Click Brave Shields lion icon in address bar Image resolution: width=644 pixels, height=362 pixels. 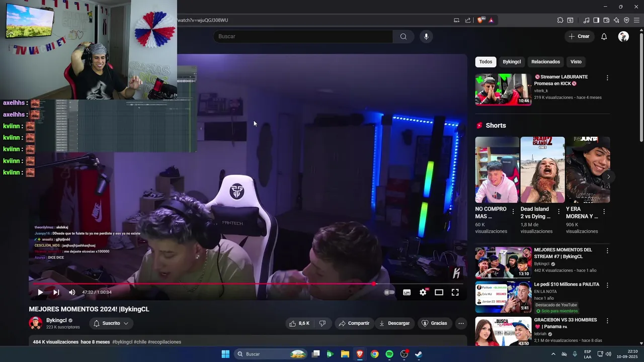(481, 20)
